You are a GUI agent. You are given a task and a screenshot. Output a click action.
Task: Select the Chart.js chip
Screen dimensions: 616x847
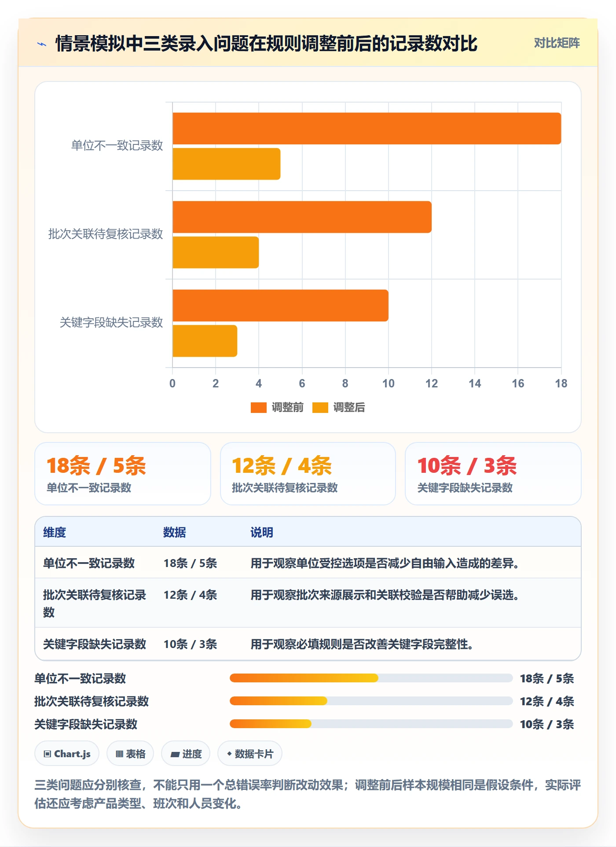[x=67, y=754]
